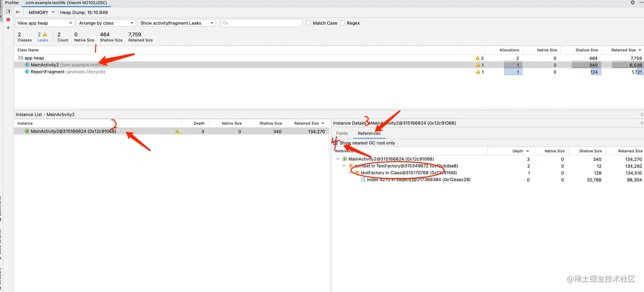Click the green instance icon in Instance List
Screen dimensions: 644x292
(x=27, y=132)
